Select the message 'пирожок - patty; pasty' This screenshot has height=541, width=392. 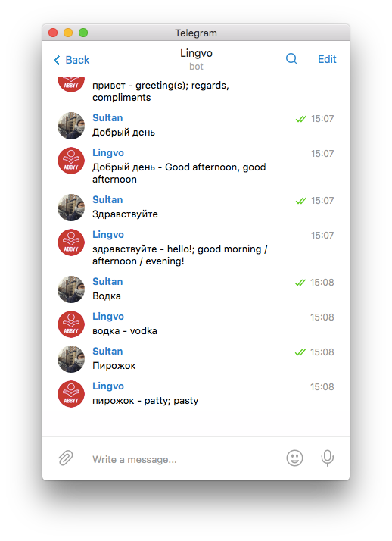coord(145,401)
